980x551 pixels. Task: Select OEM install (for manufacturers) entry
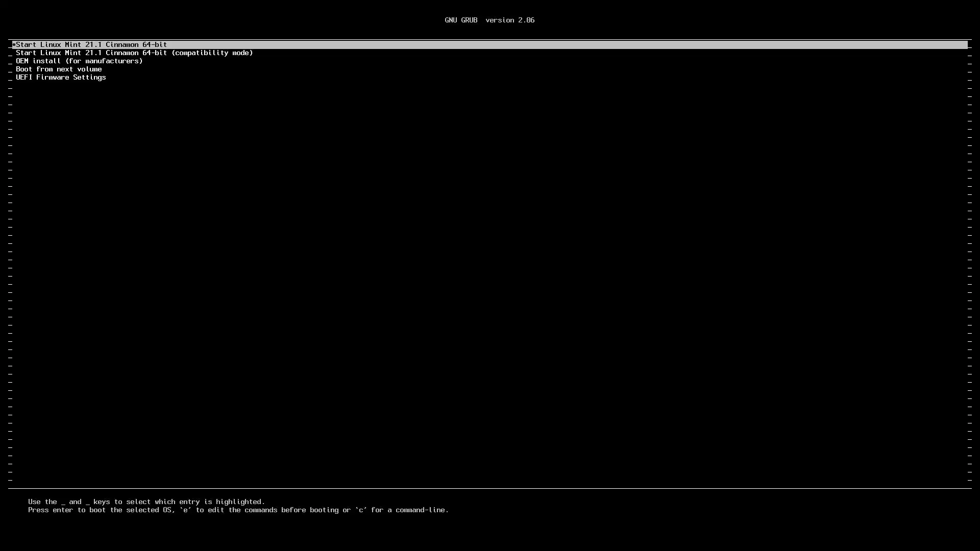79,61
